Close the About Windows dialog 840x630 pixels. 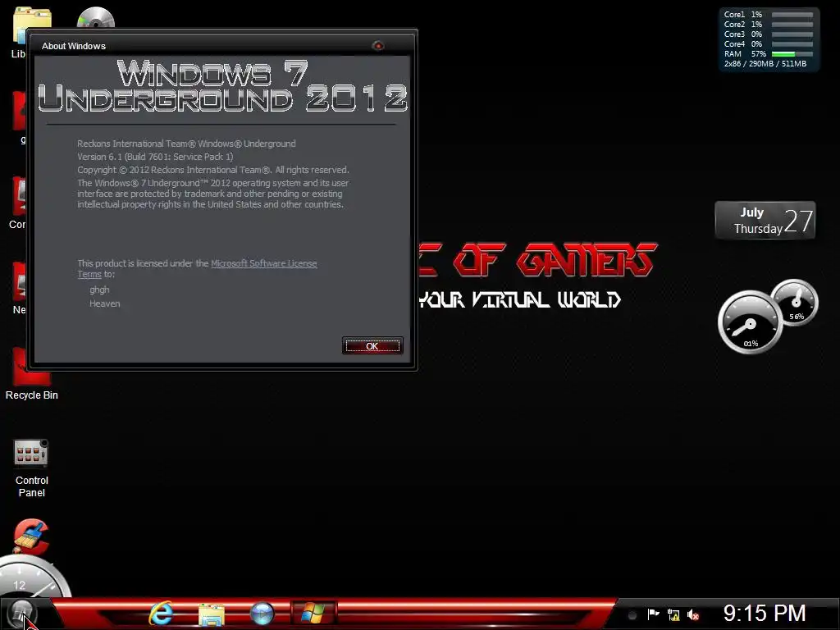click(378, 46)
